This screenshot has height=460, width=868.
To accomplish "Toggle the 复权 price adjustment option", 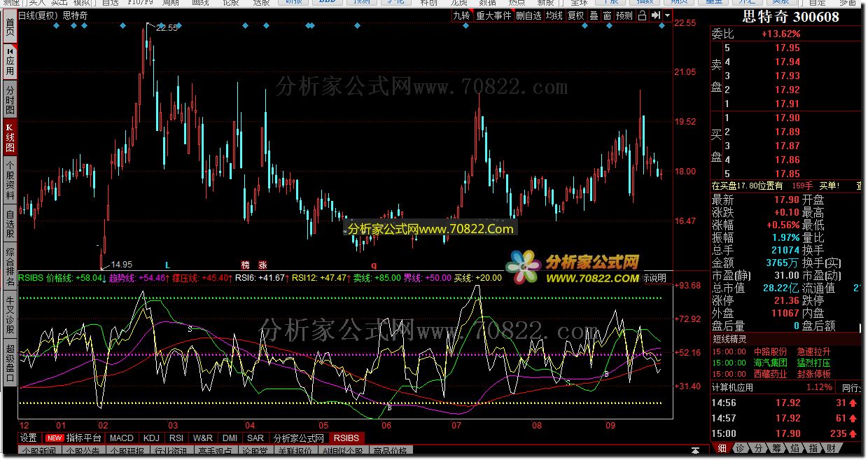I will click(x=576, y=15).
